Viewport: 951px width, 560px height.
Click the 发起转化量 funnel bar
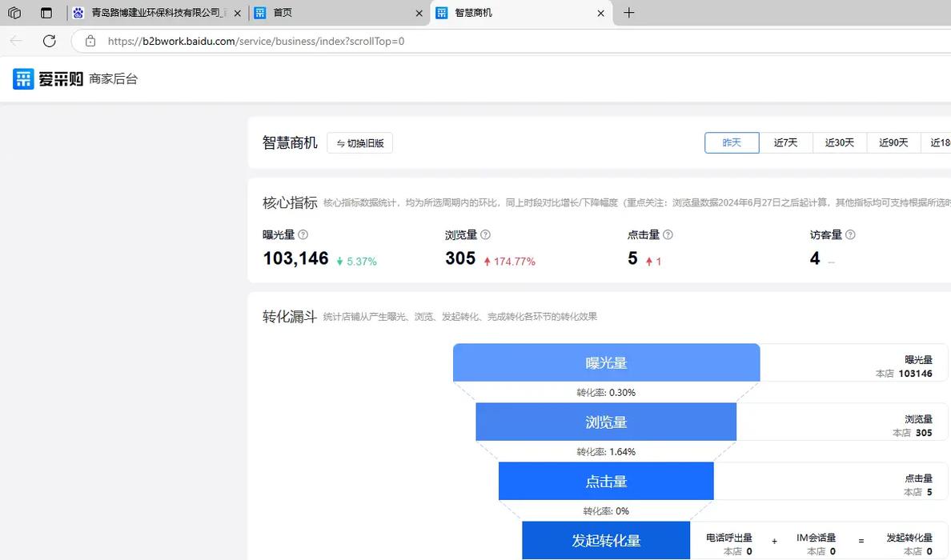pyautogui.click(x=606, y=540)
